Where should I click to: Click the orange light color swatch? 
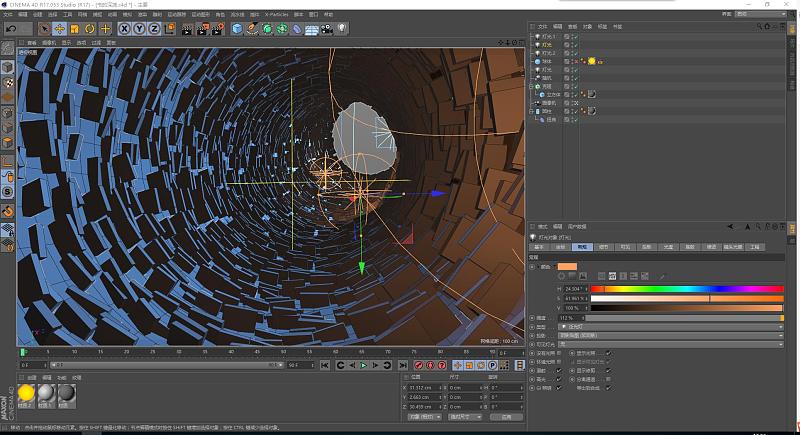(x=567, y=266)
